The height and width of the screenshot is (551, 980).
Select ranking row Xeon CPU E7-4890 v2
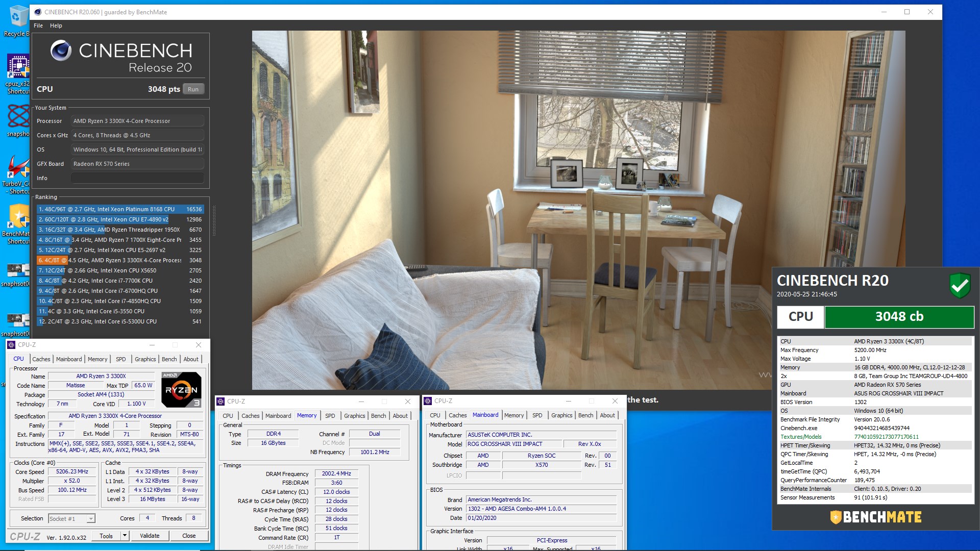point(120,219)
